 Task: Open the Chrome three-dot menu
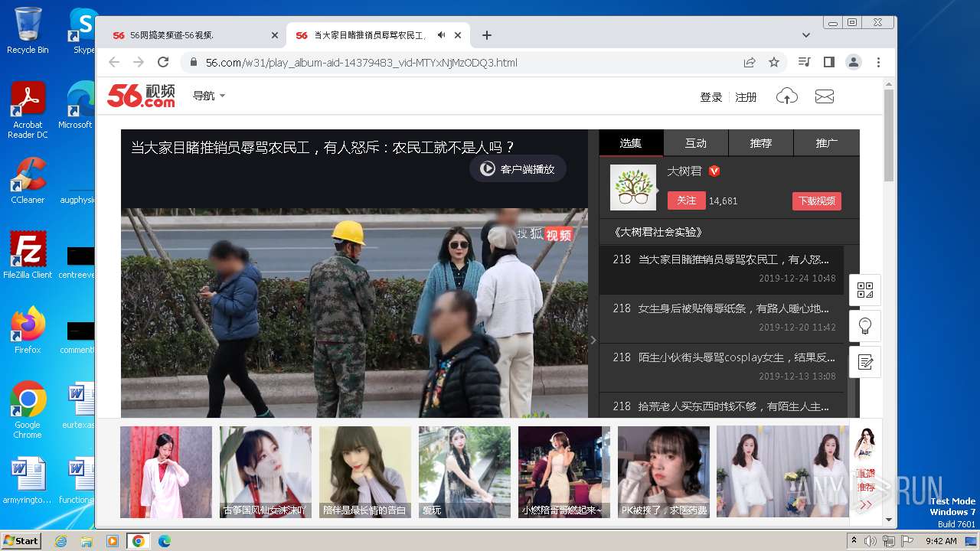pyautogui.click(x=878, y=62)
